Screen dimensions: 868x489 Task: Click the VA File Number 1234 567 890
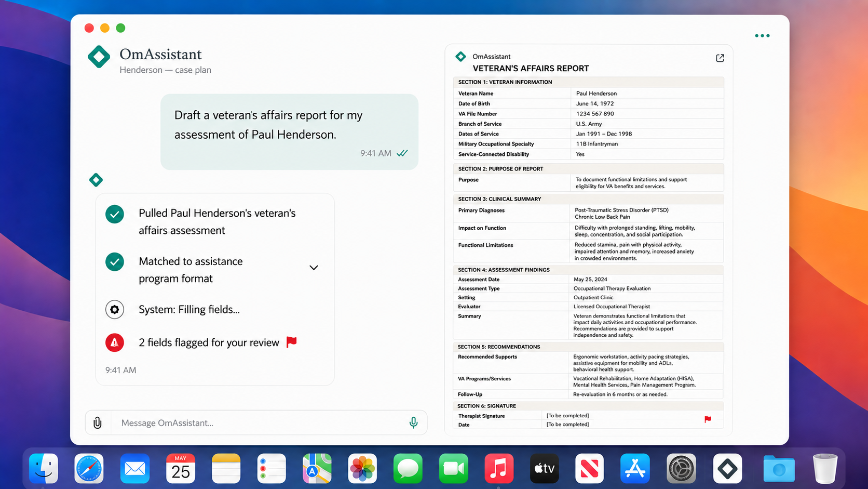click(595, 114)
